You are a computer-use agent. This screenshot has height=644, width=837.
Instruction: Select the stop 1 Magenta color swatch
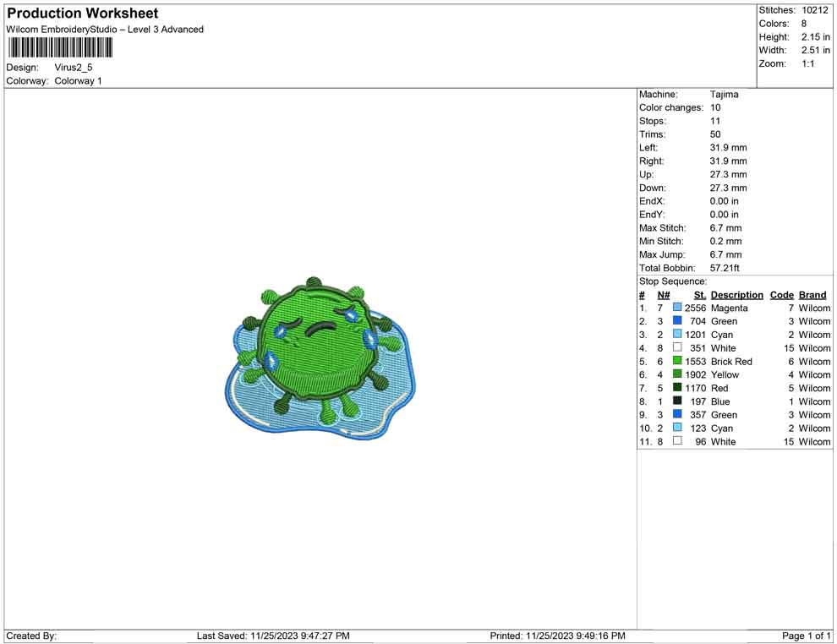click(677, 308)
